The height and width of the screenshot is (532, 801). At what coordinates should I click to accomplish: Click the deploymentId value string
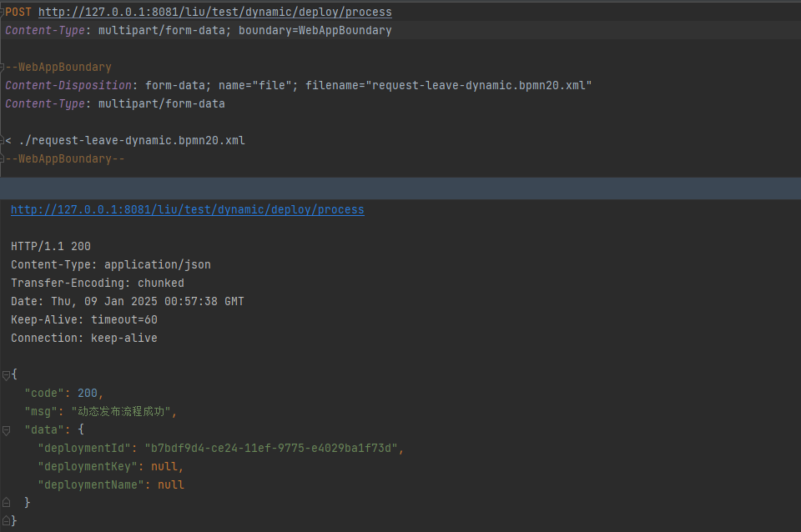coord(274,449)
